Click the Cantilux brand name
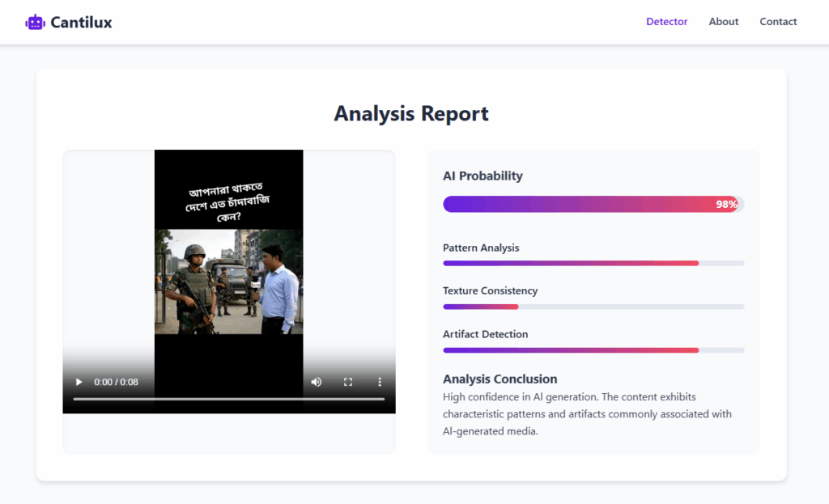 (82, 22)
